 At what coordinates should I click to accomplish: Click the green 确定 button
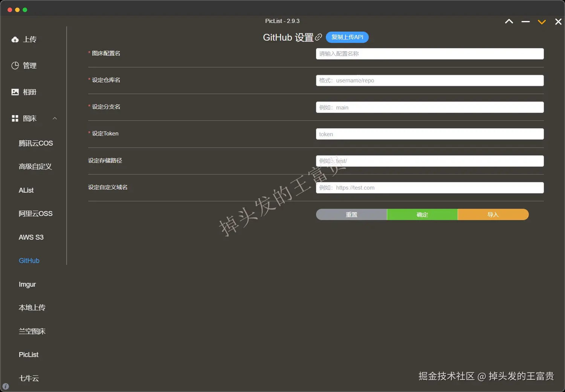422,214
